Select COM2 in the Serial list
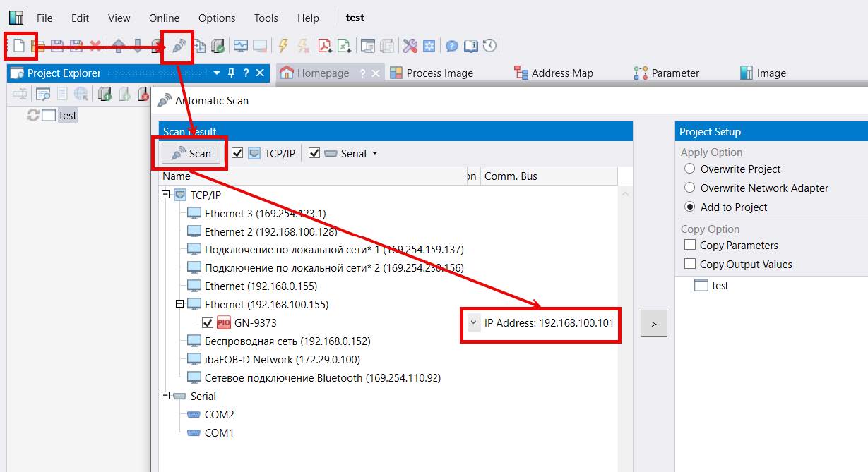This screenshot has height=472, width=868. coord(219,414)
